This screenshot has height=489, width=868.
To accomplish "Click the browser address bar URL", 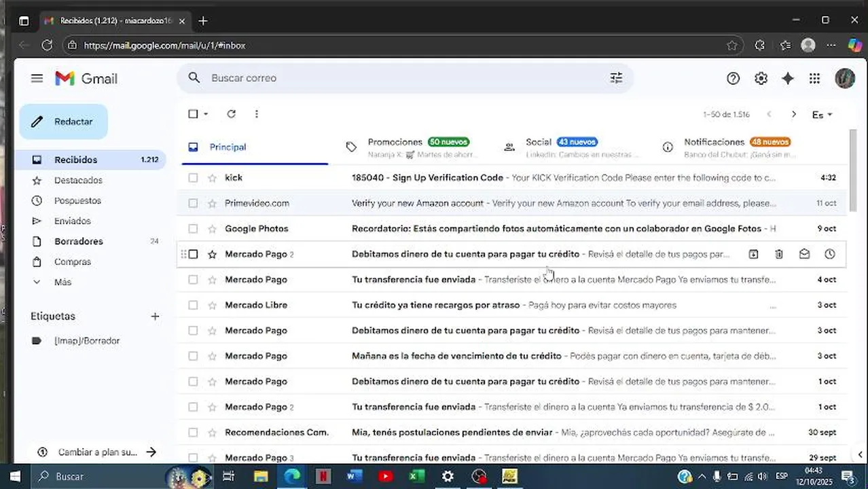I will coord(164,46).
